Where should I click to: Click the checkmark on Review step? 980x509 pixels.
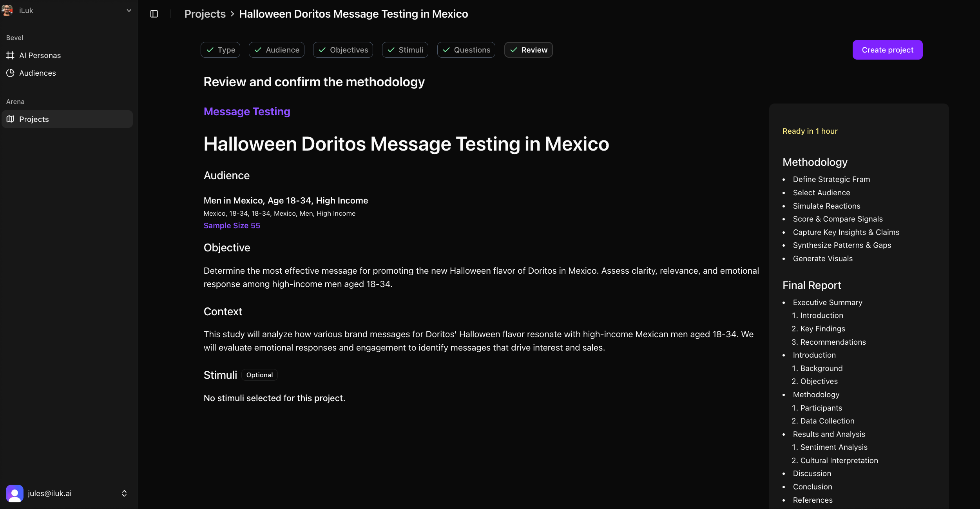514,50
